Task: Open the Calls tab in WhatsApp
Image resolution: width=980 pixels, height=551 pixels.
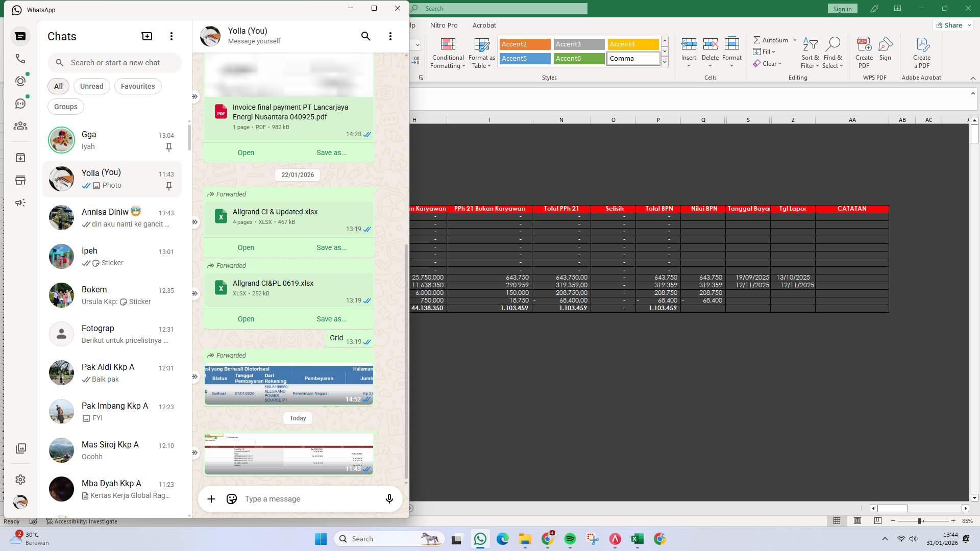Action: 20,59
